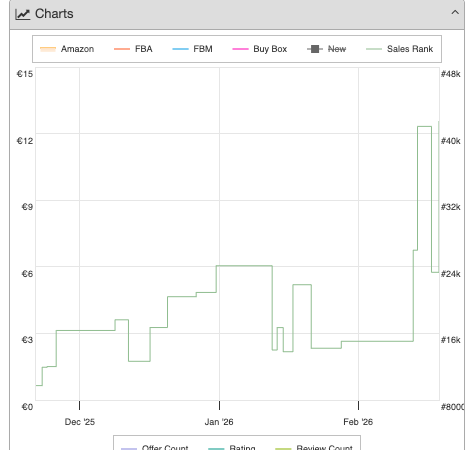Image resolution: width=474 pixels, height=450 pixels.
Task: Click the €3 price axis label
Action: click(27, 340)
